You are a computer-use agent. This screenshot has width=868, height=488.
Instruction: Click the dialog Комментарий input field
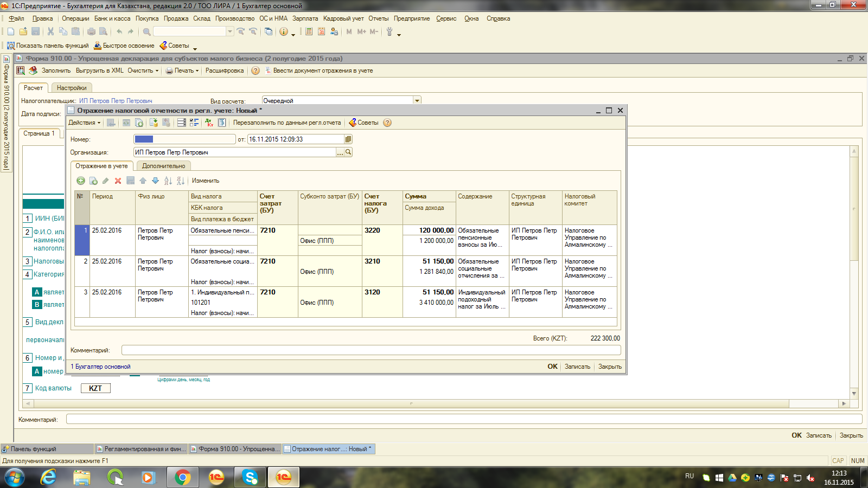coord(371,350)
